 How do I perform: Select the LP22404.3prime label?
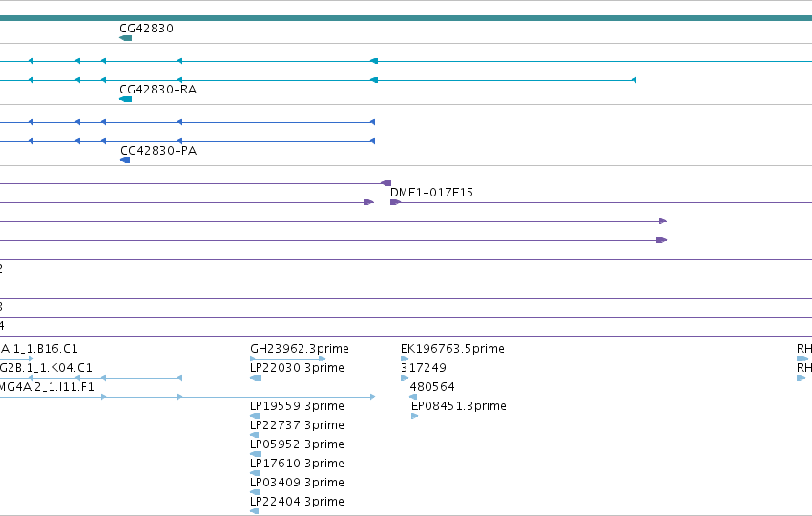click(297, 502)
